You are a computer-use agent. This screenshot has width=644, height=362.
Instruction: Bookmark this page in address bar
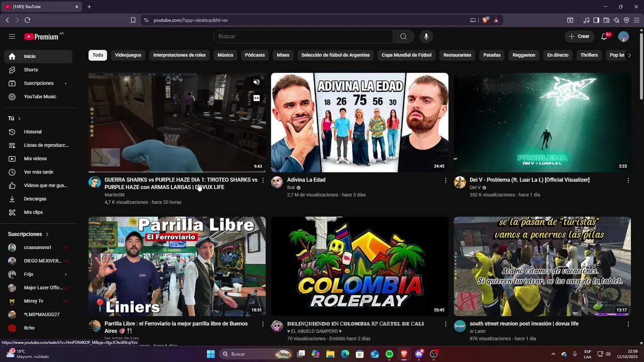click(x=133, y=20)
